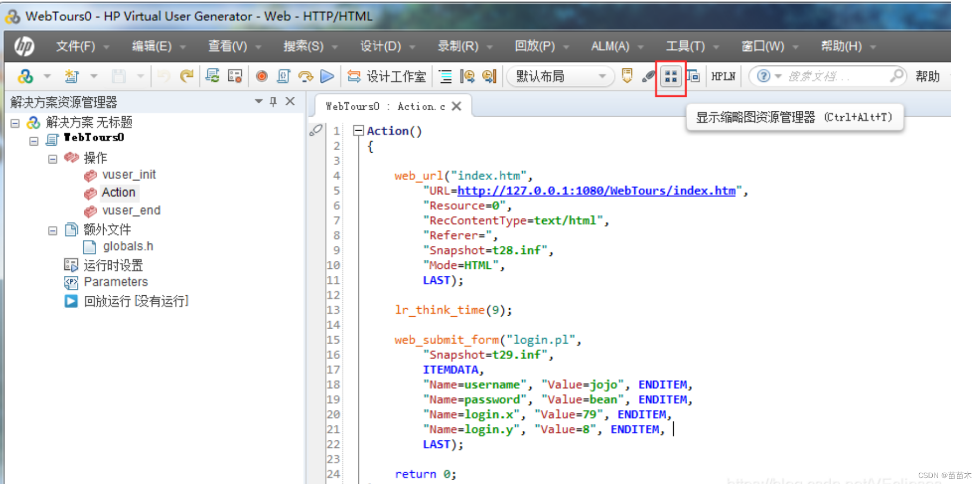Viewport: 980px width, 484px height.
Task: Open the recording options icon
Action: 235,76
